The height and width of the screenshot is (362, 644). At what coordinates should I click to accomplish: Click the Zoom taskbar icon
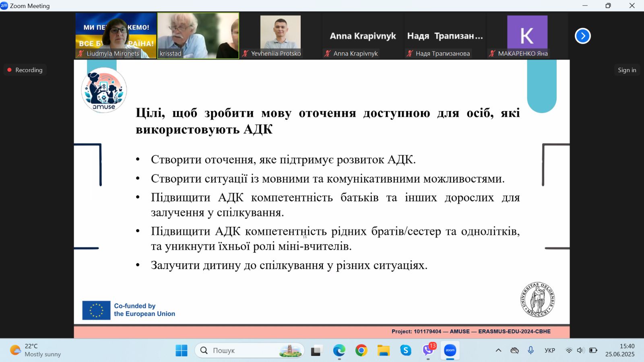[450, 350]
